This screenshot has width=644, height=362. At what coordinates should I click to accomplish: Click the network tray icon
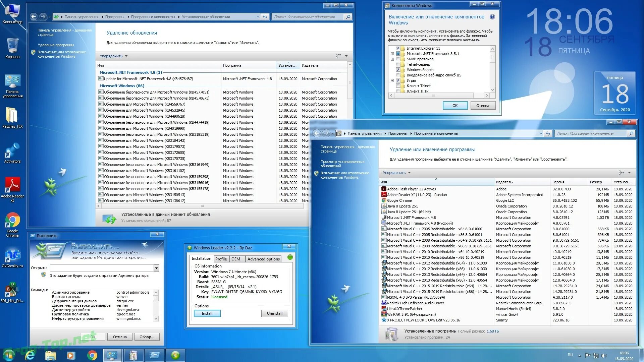(596, 356)
